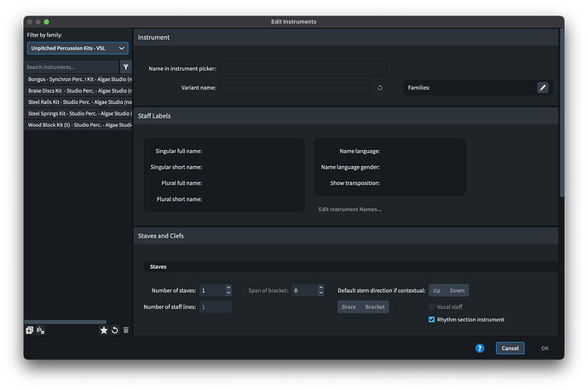
Task: Toggle the Vocal staff checkbox
Action: (x=431, y=307)
